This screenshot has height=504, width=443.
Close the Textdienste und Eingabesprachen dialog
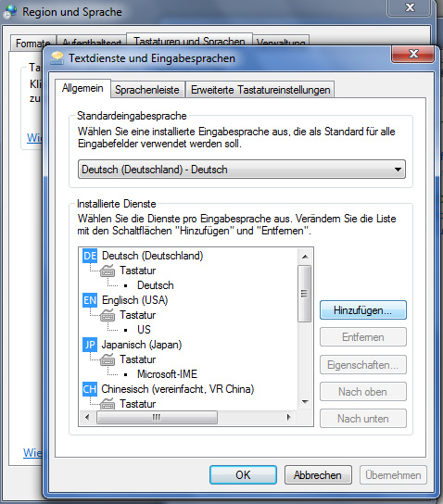pos(413,54)
